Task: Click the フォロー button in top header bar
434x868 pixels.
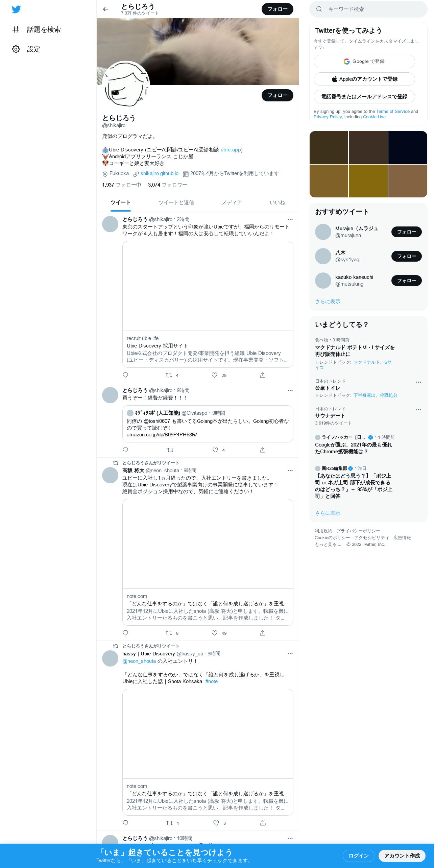Action: pos(278,9)
